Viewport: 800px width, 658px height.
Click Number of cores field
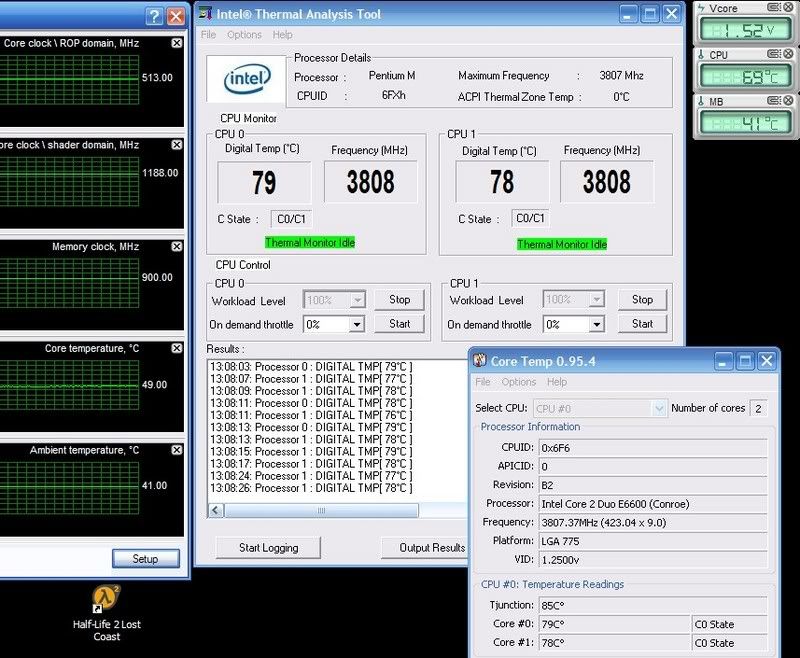coord(758,408)
